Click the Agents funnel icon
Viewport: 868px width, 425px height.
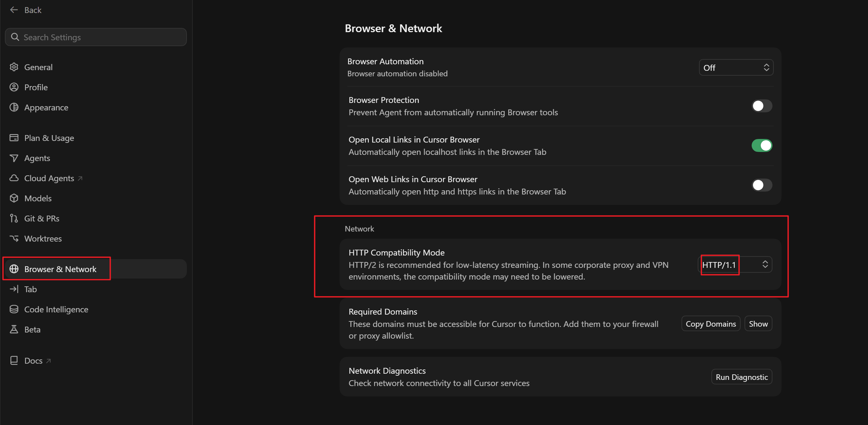[14, 158]
